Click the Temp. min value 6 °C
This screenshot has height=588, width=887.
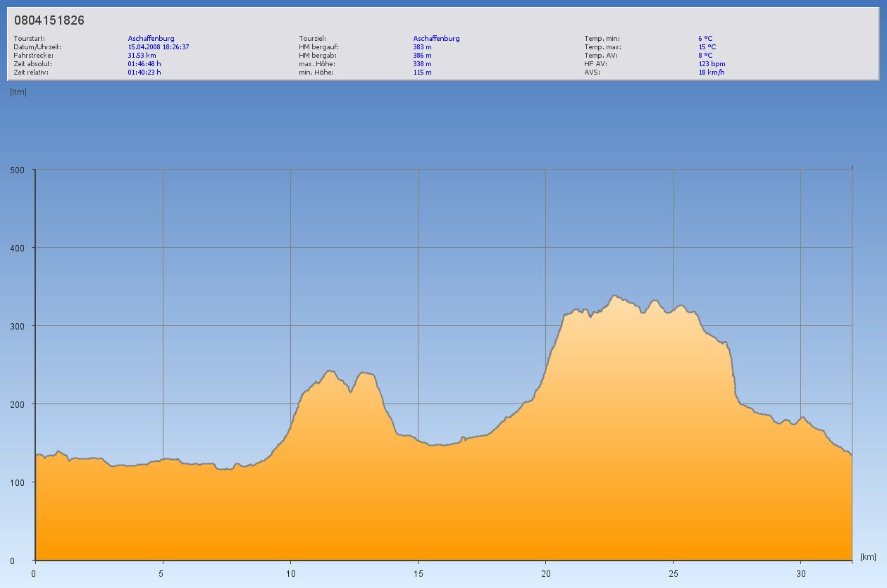(705, 39)
